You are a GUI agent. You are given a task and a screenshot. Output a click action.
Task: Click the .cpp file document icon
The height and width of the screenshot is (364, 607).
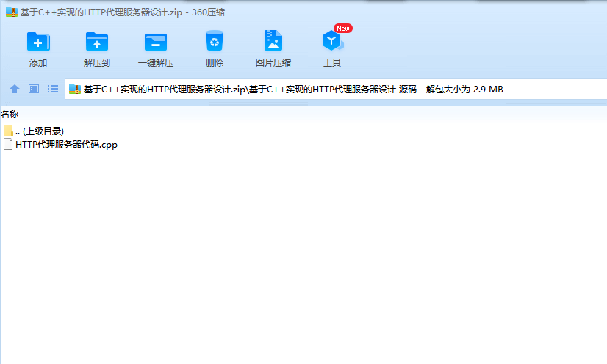(x=8, y=144)
